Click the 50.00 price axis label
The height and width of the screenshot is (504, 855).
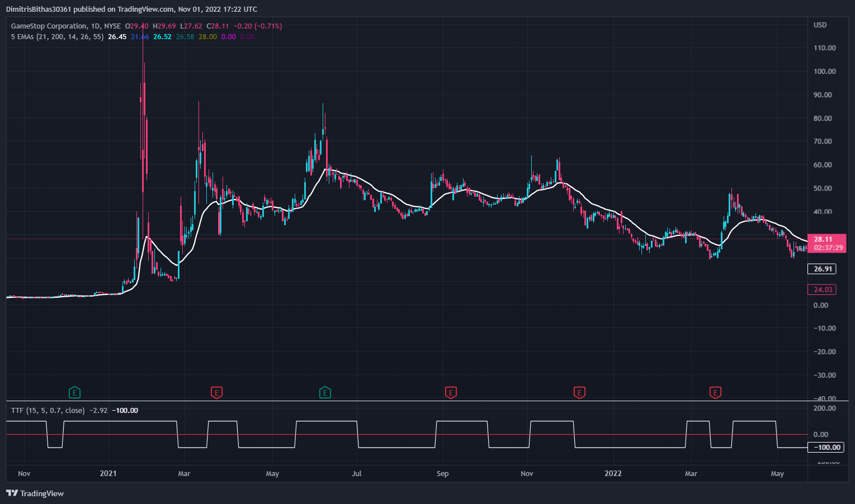tap(823, 188)
